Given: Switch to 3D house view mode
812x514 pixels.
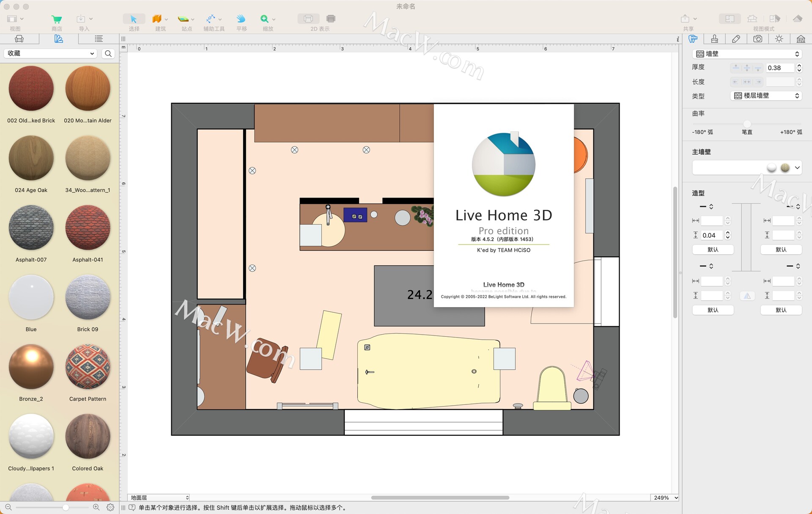Looking at the screenshot, I should [752, 19].
